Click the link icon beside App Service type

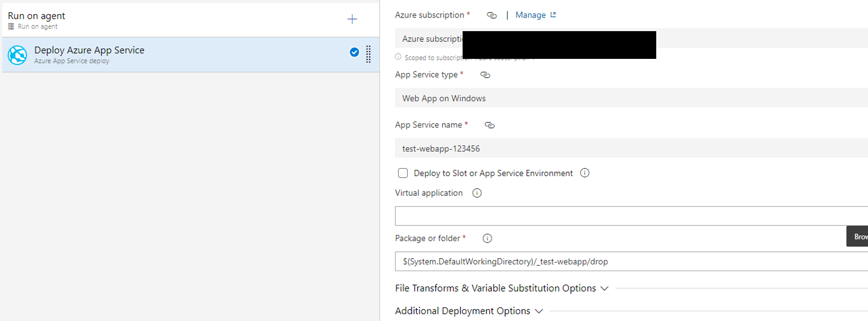[485, 75]
